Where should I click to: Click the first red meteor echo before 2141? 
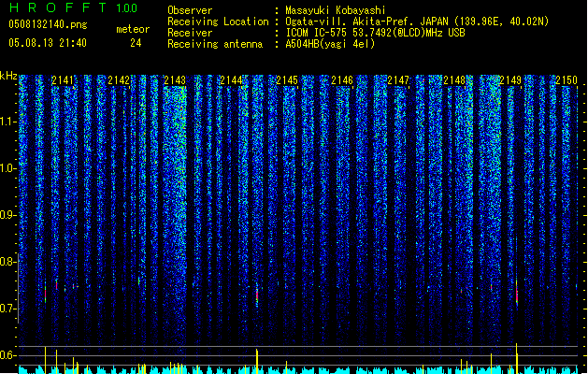(x=46, y=294)
